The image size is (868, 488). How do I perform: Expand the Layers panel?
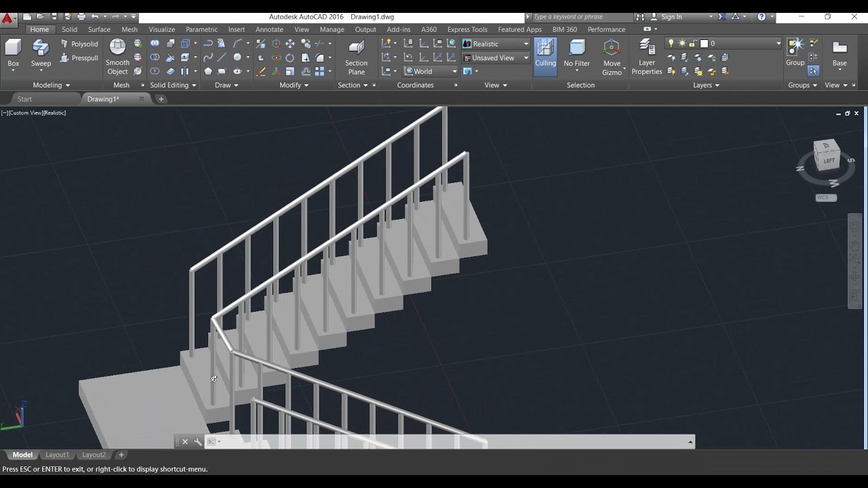(706, 85)
